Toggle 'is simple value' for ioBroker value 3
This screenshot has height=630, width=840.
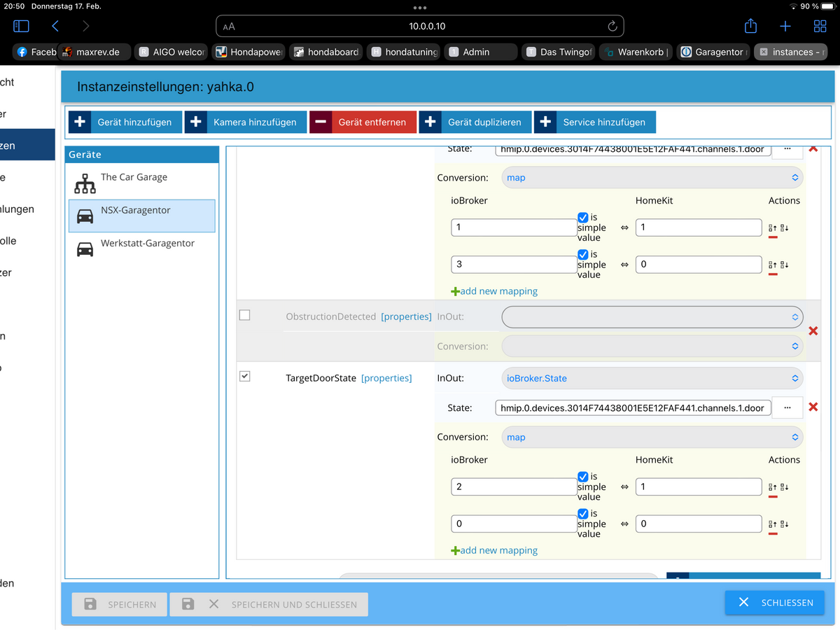[x=583, y=255]
